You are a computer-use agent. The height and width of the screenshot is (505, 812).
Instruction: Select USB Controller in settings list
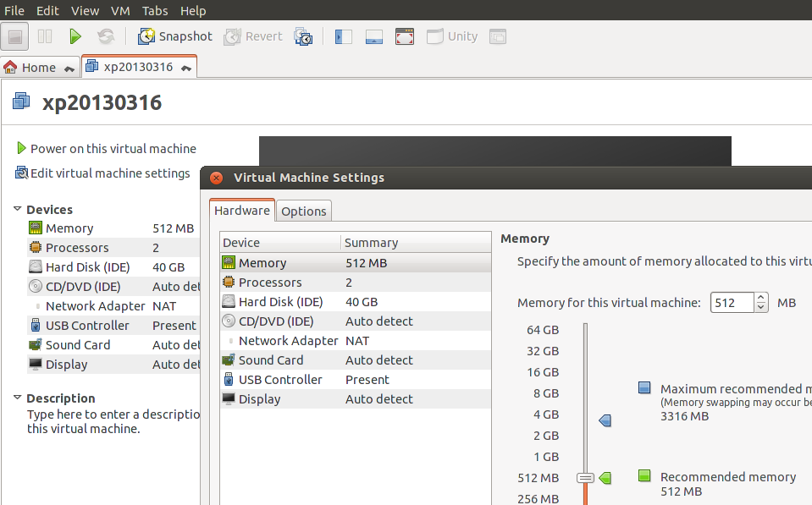pos(356,380)
